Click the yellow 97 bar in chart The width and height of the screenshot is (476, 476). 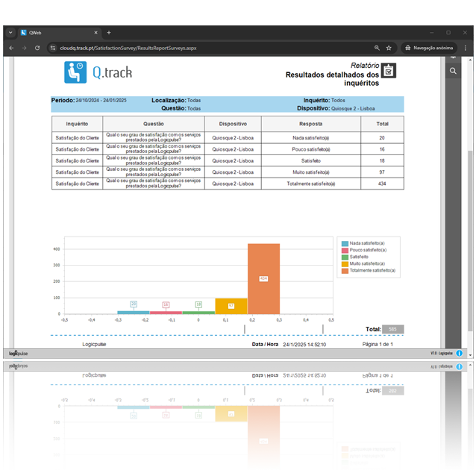click(231, 306)
